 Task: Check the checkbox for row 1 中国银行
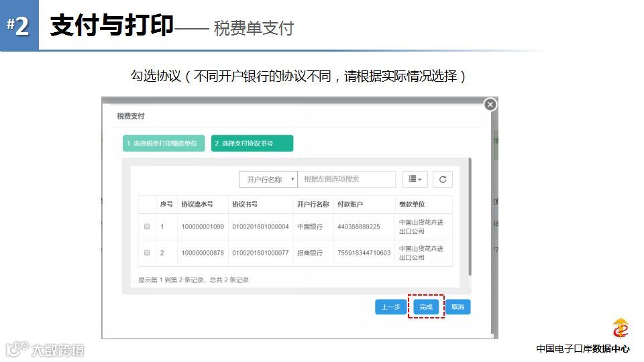pos(147,227)
